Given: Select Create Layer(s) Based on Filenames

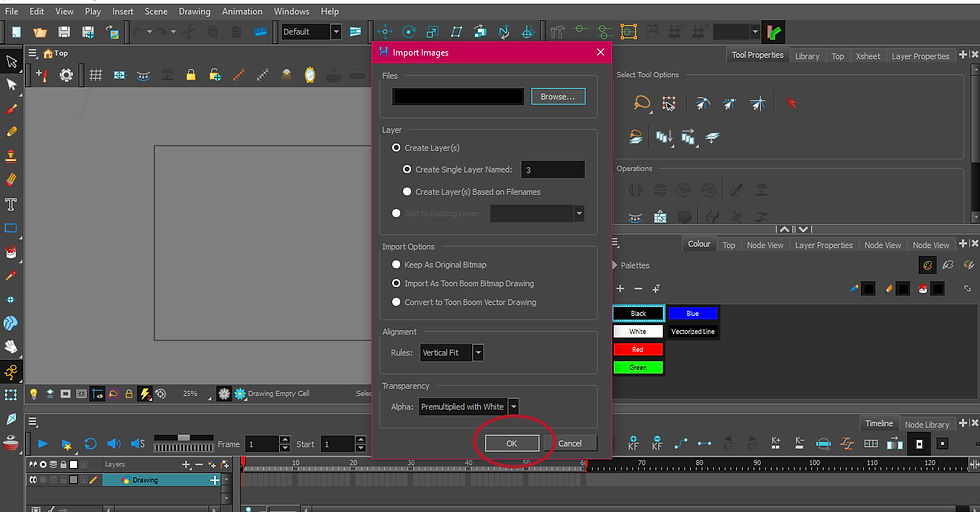Looking at the screenshot, I should point(407,192).
